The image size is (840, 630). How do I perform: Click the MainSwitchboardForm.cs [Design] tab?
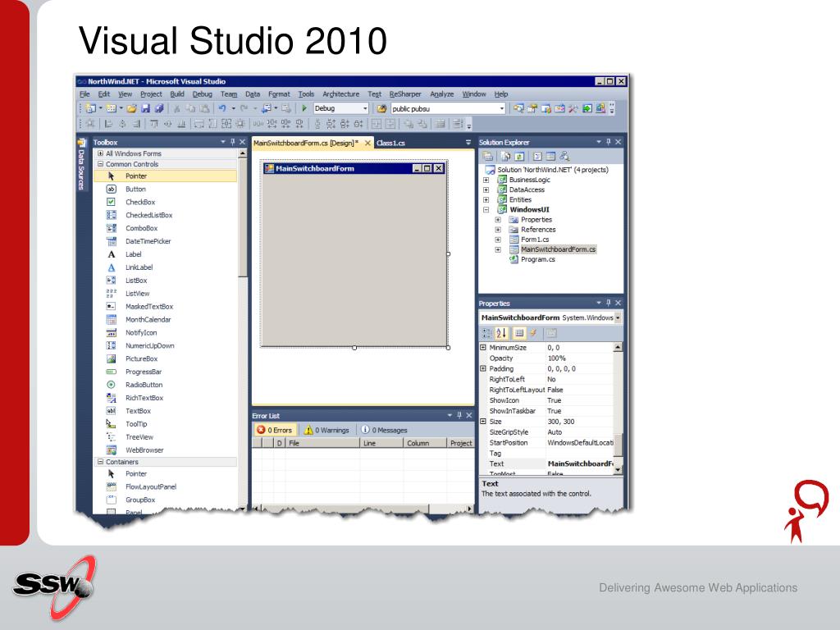(306, 143)
